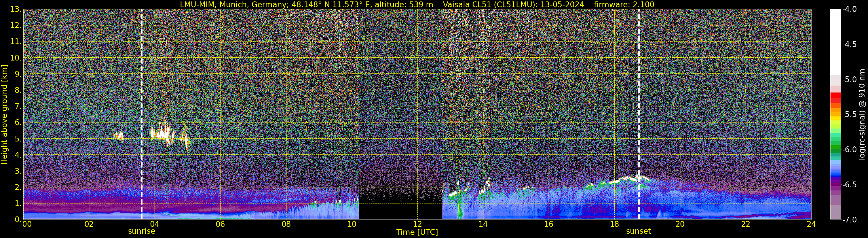Click the '9.' height tick label
Screen dimensions: 868x238
click(18, 74)
